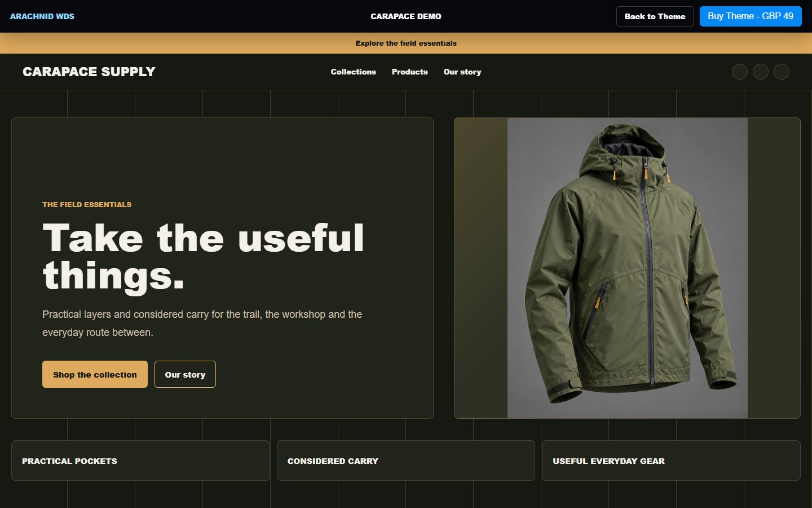Open the Collections nav menu
The height and width of the screenshot is (508, 812).
(x=354, y=72)
